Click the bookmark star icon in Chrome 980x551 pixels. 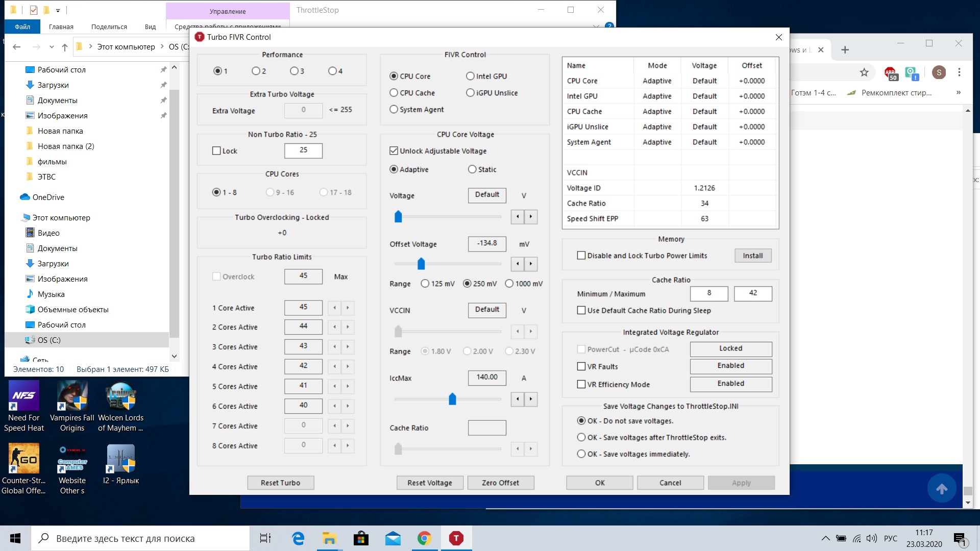point(864,72)
